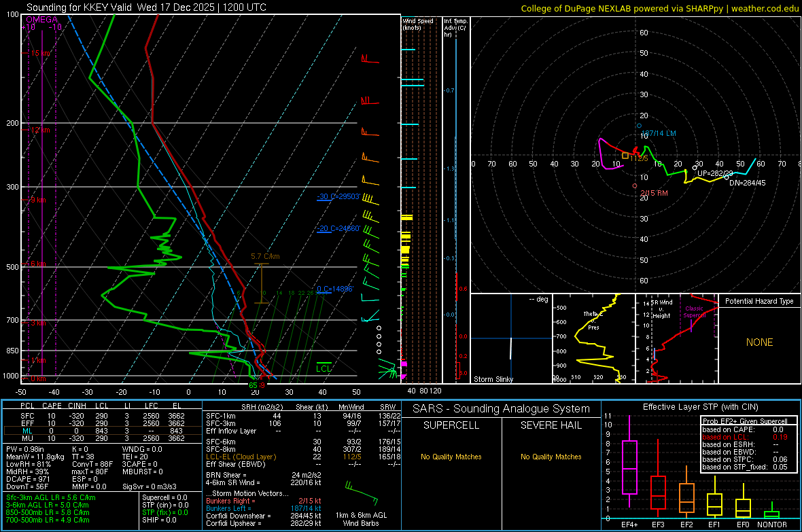Click the 12 km height marker
This screenshot has height=532, width=802.
41,130
